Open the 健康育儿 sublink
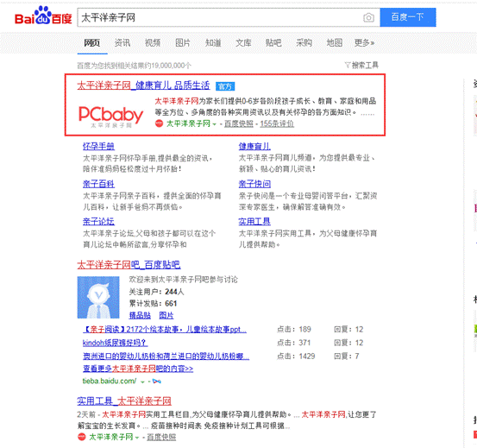This screenshot has height=448, width=477. [254, 147]
